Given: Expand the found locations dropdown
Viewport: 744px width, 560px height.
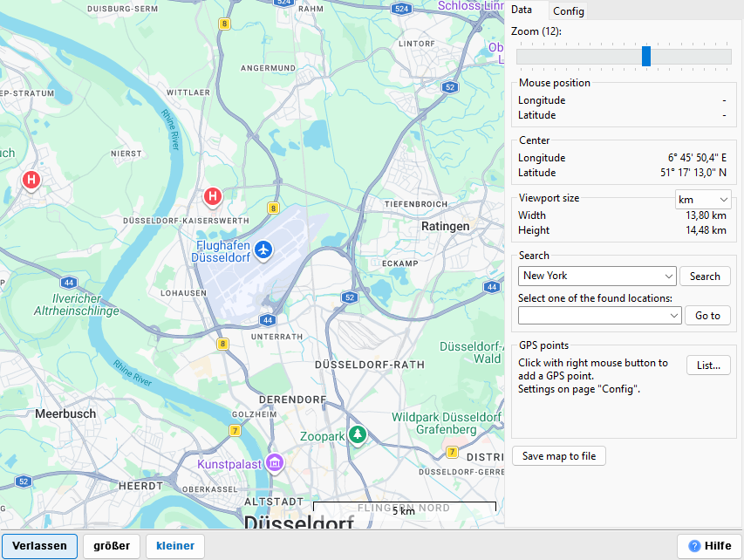Looking at the screenshot, I should tap(674, 315).
